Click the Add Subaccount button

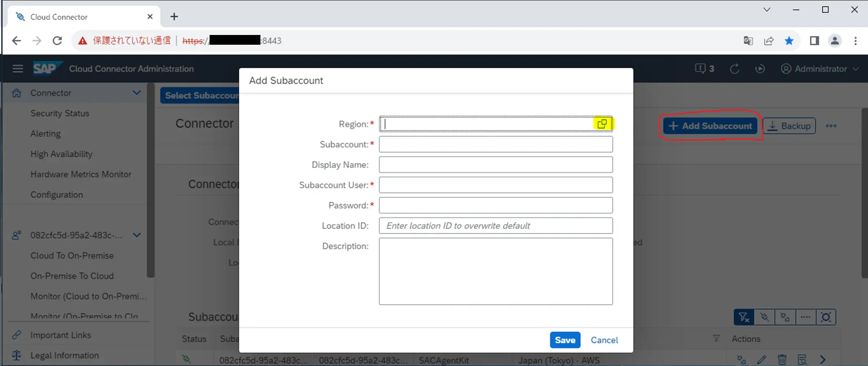(x=711, y=126)
